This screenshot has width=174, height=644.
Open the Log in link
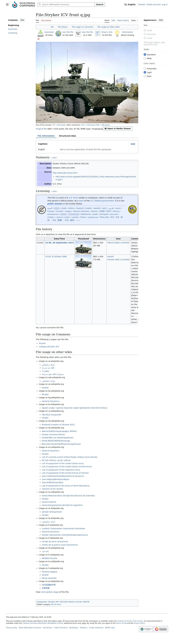[165, 4]
